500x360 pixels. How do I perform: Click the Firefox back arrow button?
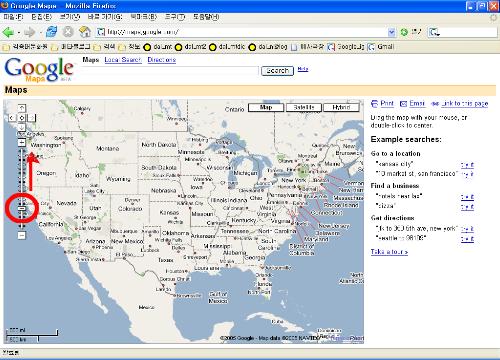point(8,32)
